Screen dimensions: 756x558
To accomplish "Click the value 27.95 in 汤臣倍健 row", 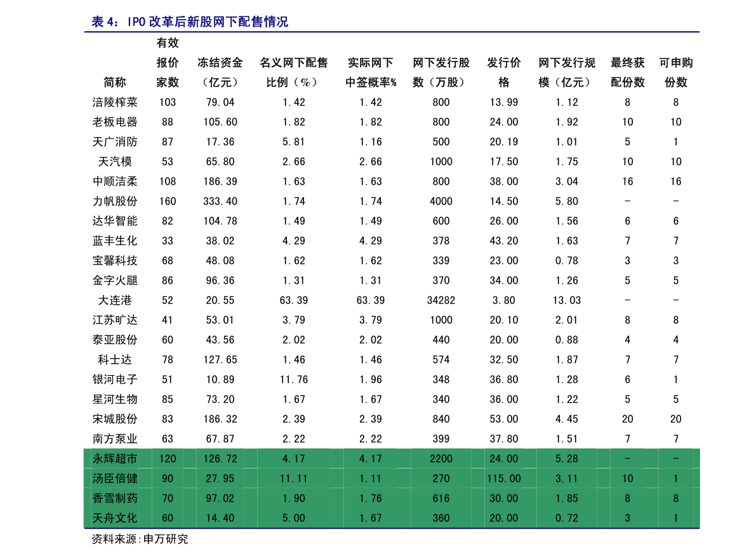I will (x=220, y=478).
